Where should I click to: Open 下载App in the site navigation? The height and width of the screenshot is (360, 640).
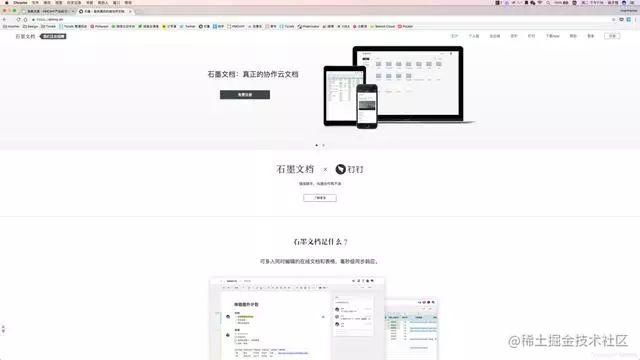pyautogui.click(x=552, y=36)
